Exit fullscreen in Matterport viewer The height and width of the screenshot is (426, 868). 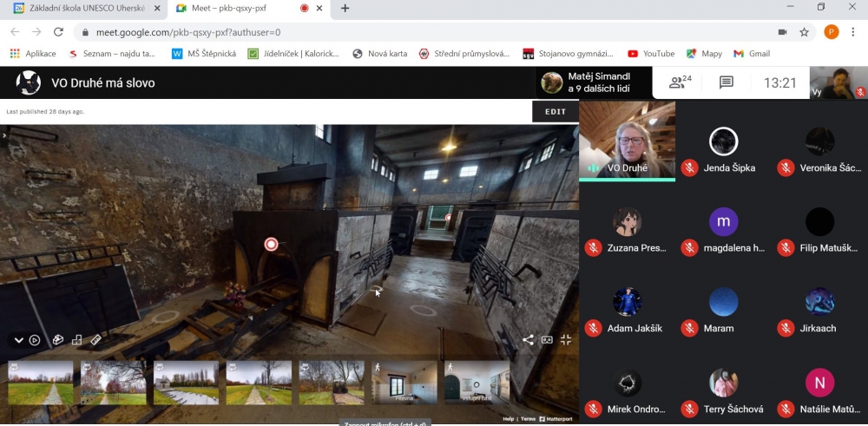[566, 340]
